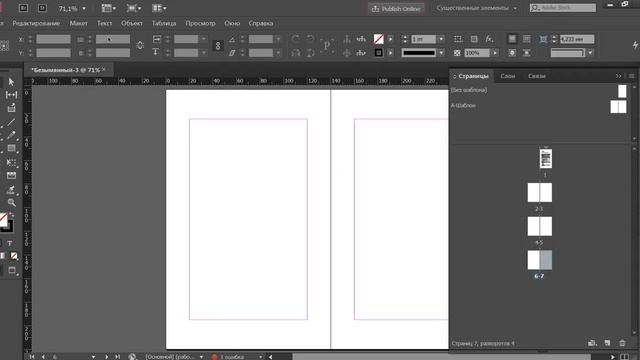This screenshot has height=360, width=640.
Task: Toggle no text wrap button
Action: pos(512,39)
